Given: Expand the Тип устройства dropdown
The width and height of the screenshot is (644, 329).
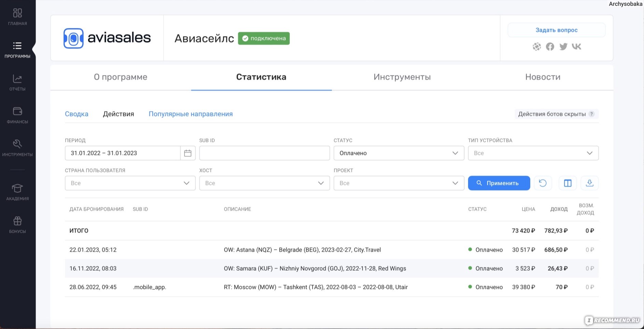Looking at the screenshot, I should pyautogui.click(x=533, y=153).
